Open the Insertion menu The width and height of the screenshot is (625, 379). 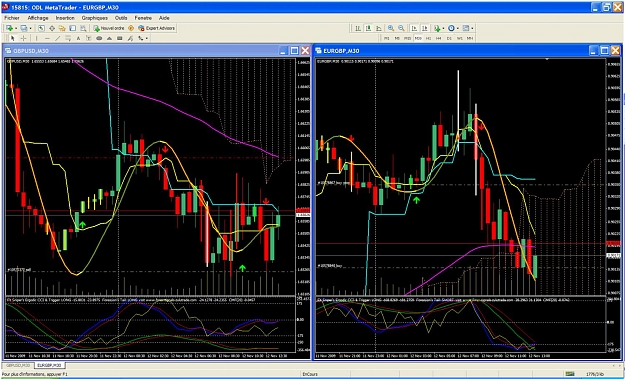point(65,18)
